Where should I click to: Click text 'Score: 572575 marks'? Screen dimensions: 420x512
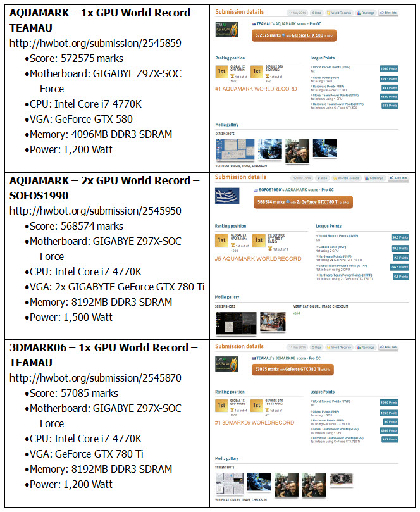pyautogui.click(x=77, y=58)
